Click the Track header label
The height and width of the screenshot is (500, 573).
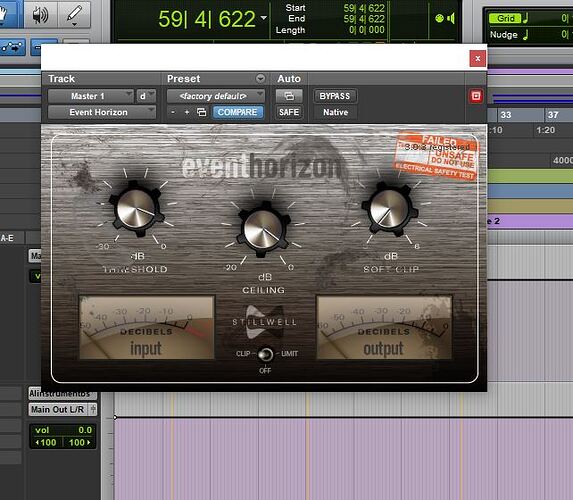(61, 79)
